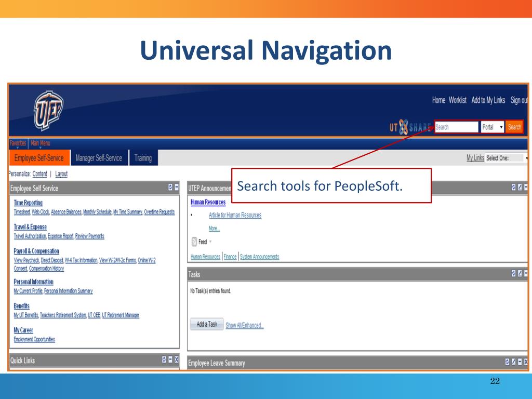This screenshot has width=532, height=399.
Task: Click Add to My Links
Action: tap(488, 100)
